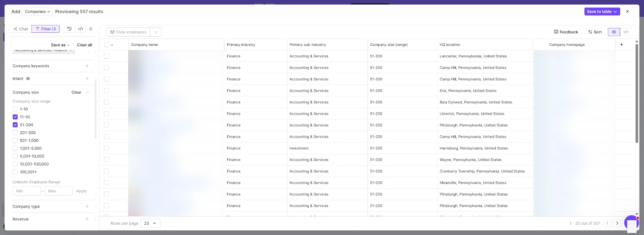Open Save to table dropdown
Screen dimensions: 644x235
coord(602,11)
